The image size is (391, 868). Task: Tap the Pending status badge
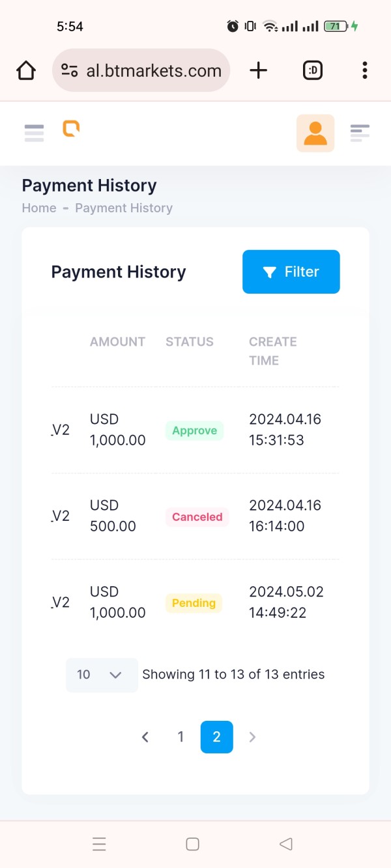(x=194, y=603)
